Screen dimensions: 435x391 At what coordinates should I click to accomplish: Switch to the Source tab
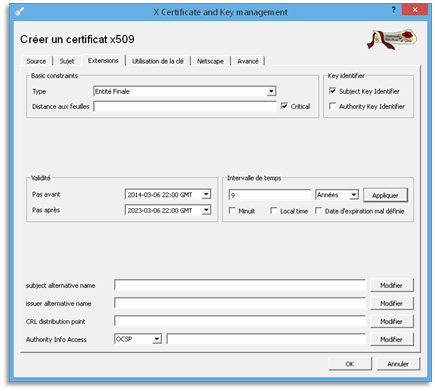tap(36, 61)
